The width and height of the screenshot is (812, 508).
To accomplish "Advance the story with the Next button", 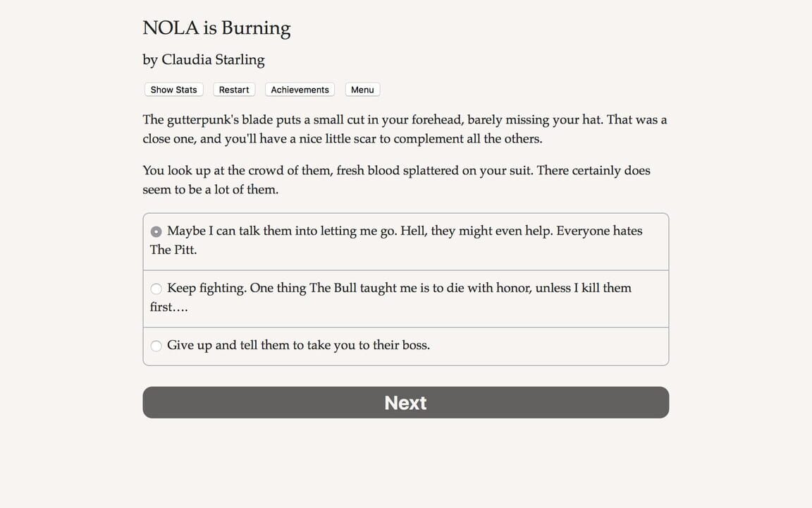I will click(x=405, y=402).
